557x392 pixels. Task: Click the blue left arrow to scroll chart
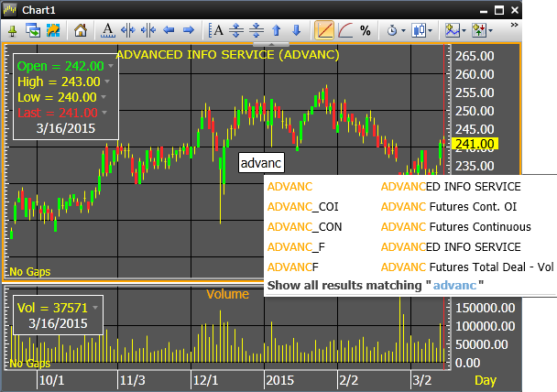pyautogui.click(x=169, y=30)
